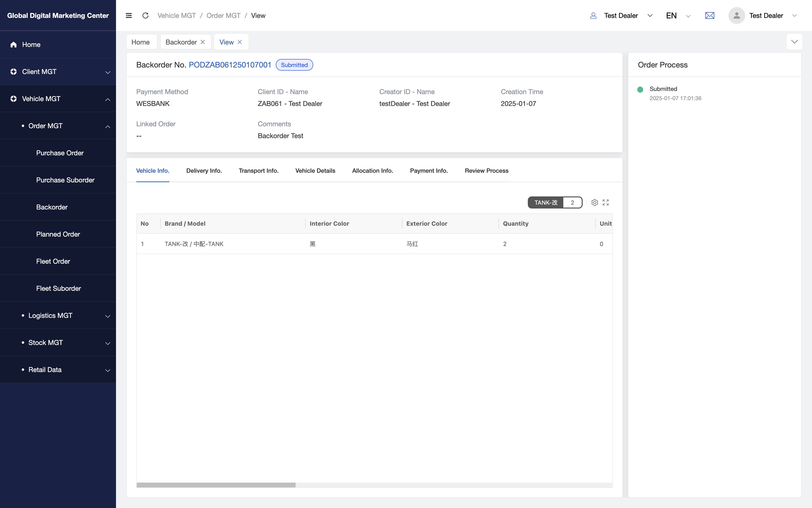
Task: Click Vehicle MGT breadcrumb
Action: [x=176, y=15]
